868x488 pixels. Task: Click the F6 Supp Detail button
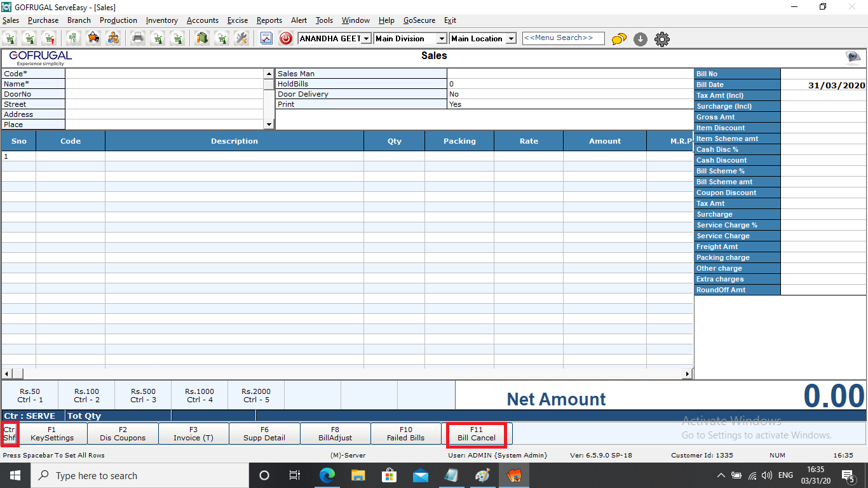pyautogui.click(x=264, y=434)
